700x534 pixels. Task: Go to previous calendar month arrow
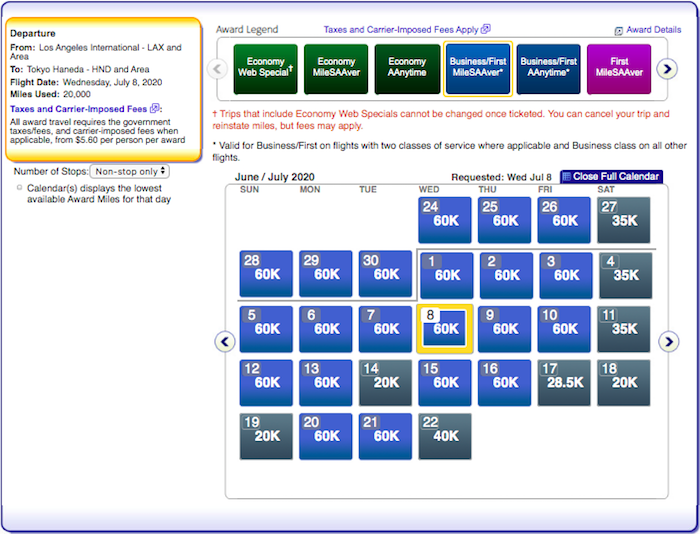coord(225,342)
